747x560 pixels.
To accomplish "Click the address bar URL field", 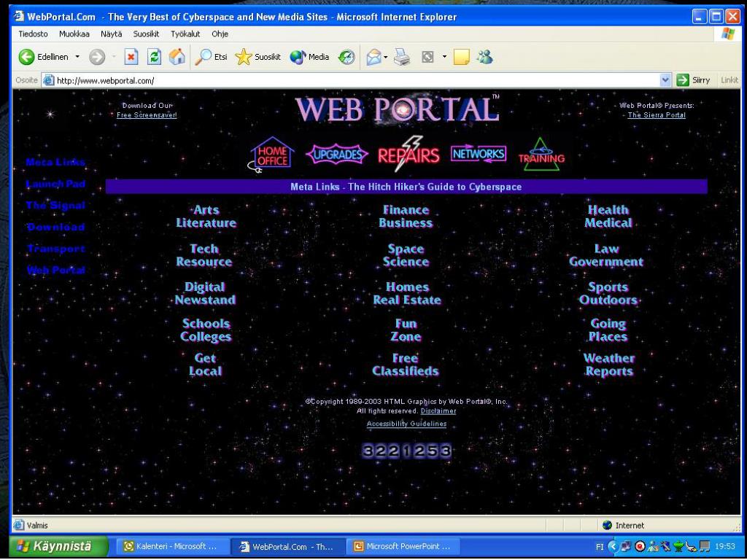I will pyautogui.click(x=357, y=80).
